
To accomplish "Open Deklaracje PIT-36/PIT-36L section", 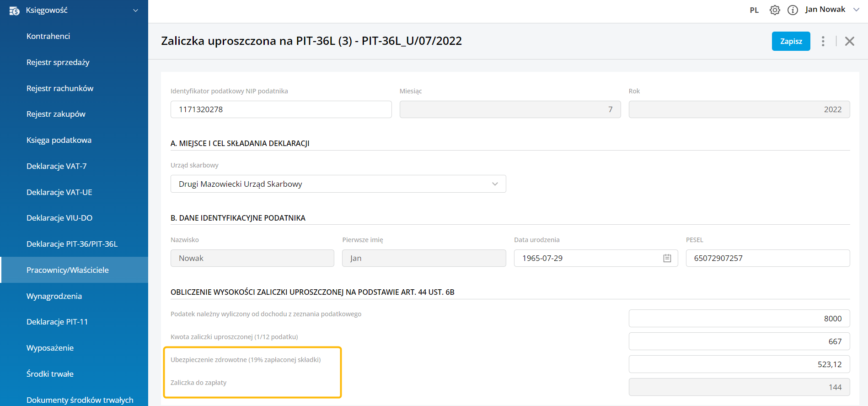I will (x=72, y=244).
